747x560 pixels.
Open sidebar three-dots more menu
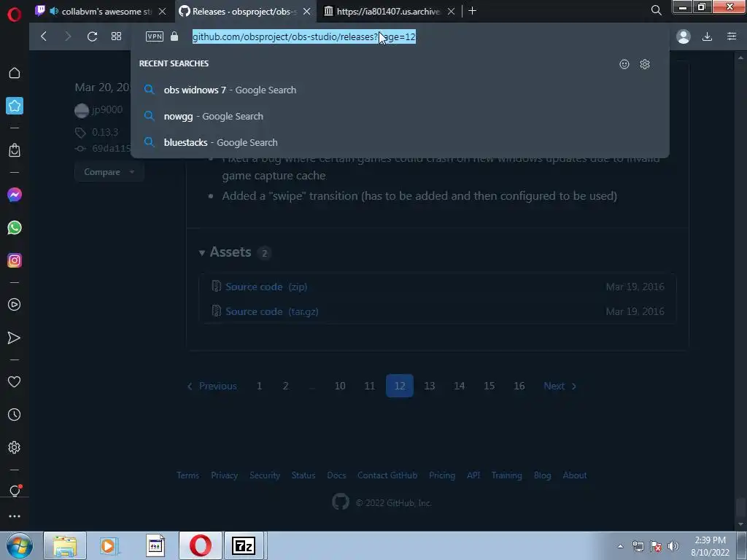pyautogui.click(x=15, y=516)
